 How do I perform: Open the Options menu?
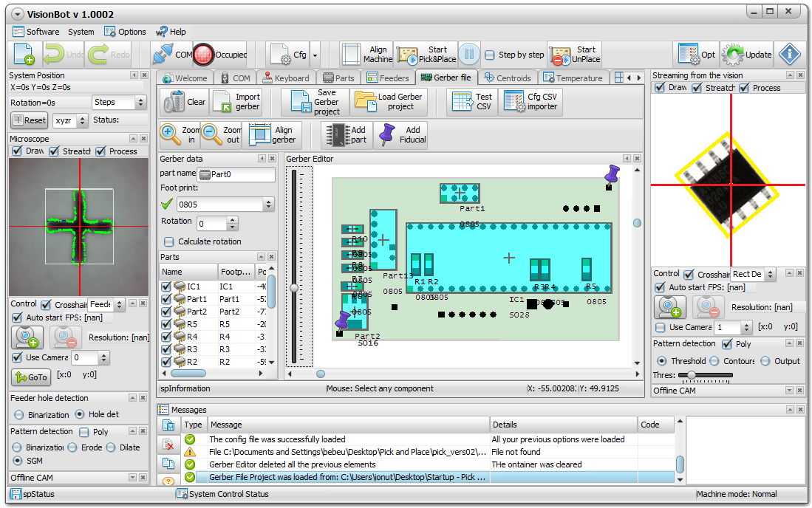click(125, 32)
